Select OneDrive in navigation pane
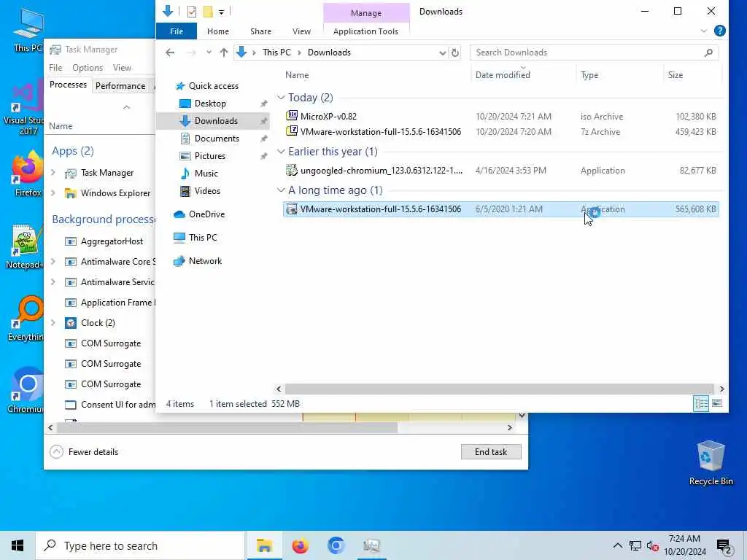Image resolution: width=747 pixels, height=560 pixels. (x=206, y=214)
